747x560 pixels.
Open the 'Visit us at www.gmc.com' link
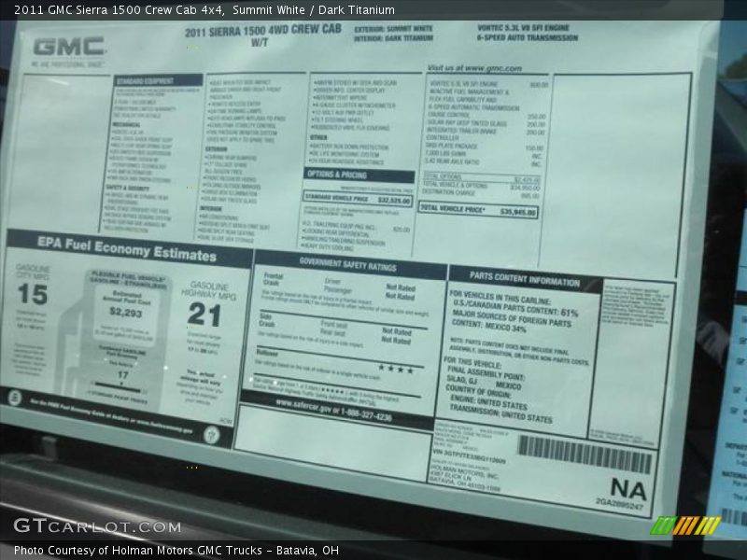tap(474, 68)
